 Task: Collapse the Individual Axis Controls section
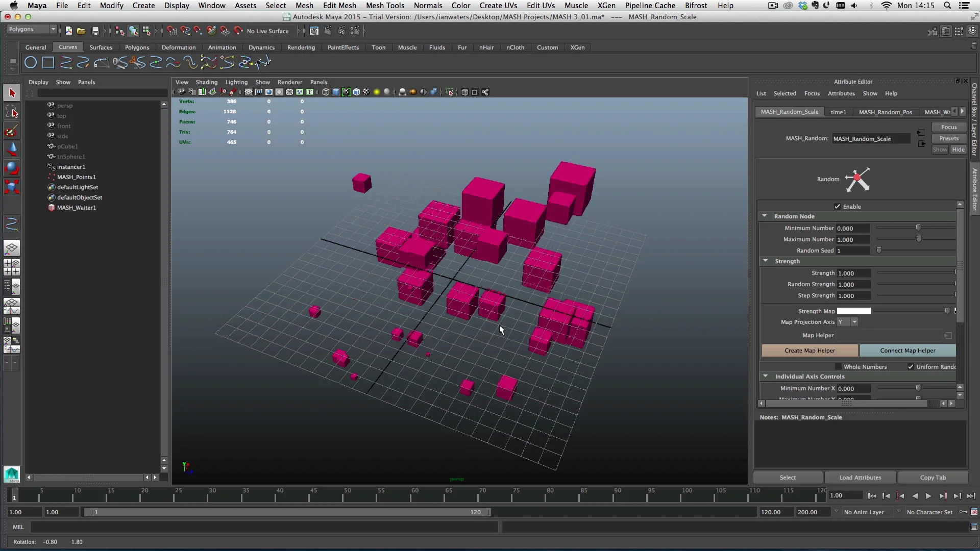click(x=766, y=376)
